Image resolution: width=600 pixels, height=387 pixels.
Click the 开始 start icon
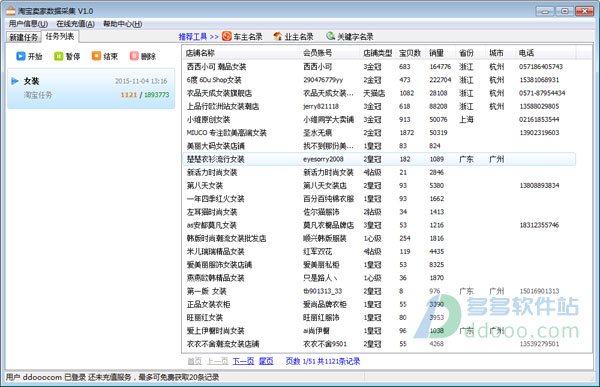point(21,56)
